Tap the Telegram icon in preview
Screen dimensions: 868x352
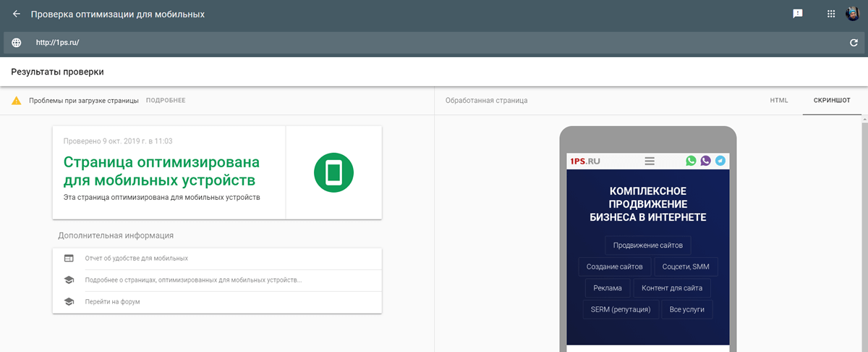click(x=720, y=161)
